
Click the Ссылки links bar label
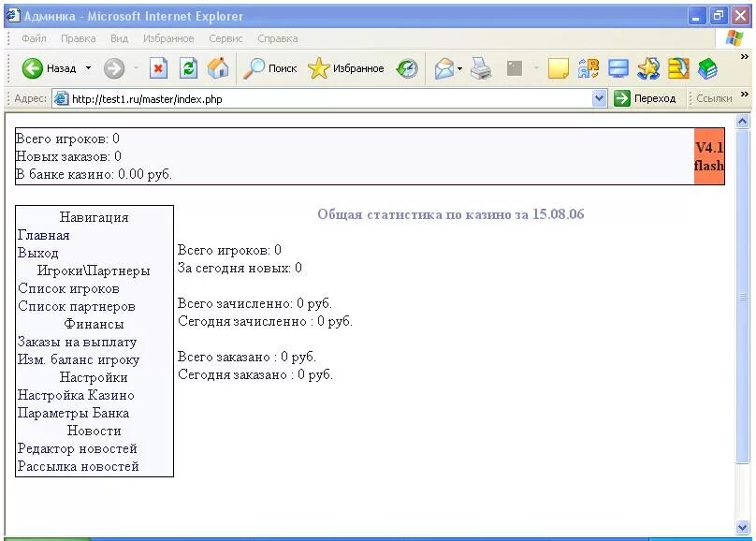(714, 98)
